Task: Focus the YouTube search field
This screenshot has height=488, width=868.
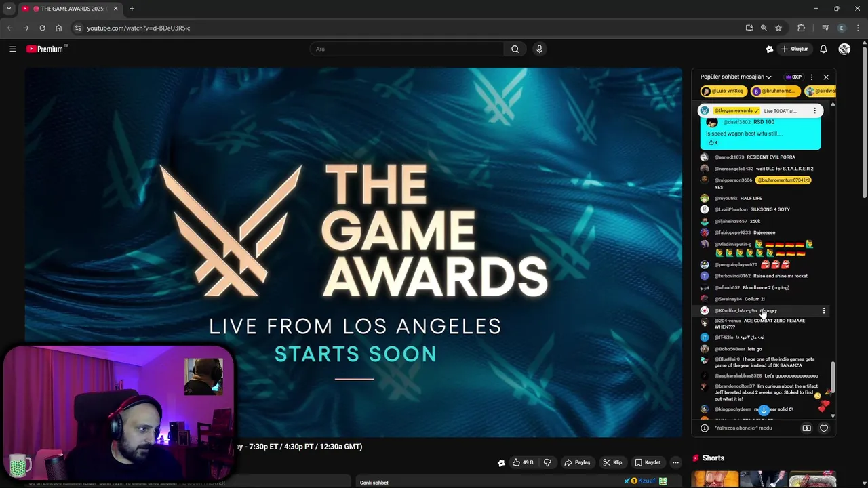Action: coord(407,49)
